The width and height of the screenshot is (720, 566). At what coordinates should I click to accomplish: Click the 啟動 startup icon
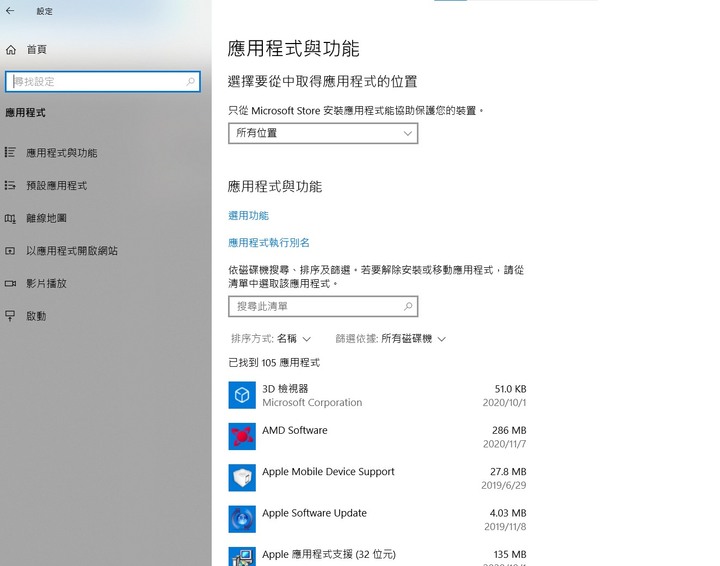10,315
